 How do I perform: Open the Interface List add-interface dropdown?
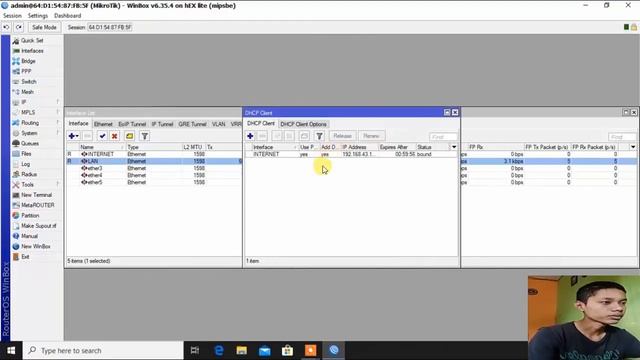(x=74, y=136)
